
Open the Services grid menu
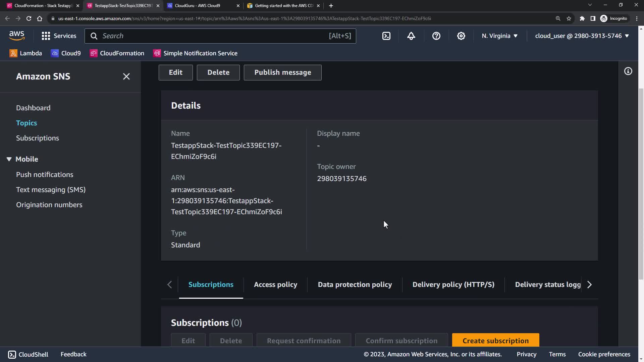[x=59, y=36]
